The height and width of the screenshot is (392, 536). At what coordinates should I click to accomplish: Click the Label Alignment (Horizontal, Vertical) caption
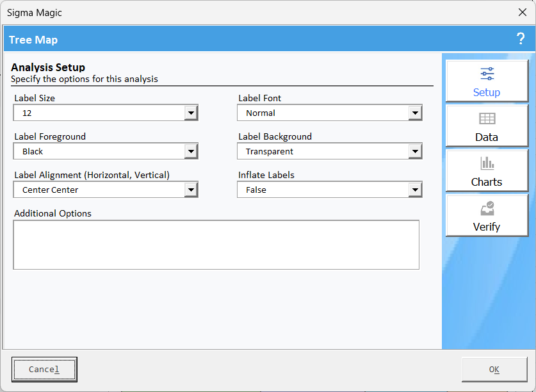92,175
